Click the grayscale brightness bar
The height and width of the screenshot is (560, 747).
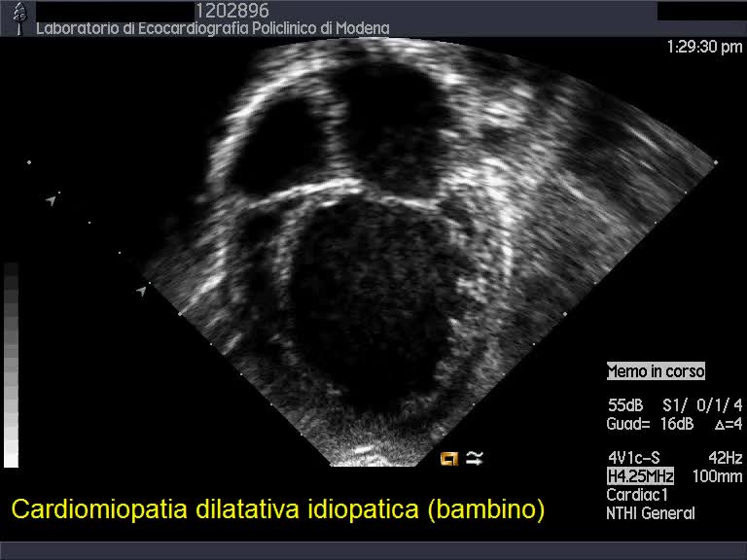pos(11,366)
